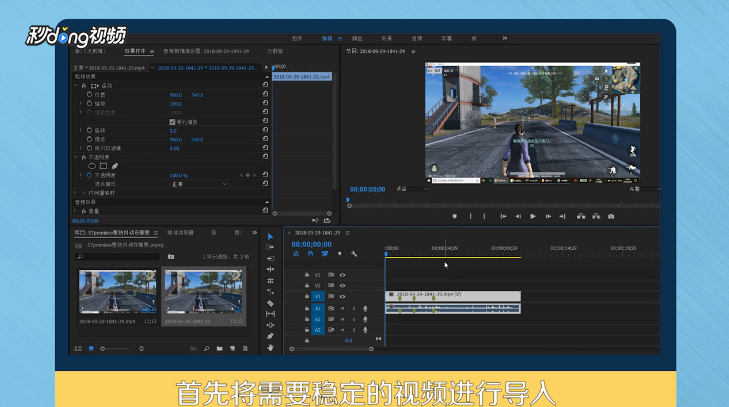Screen dimensions: 729x407
Task: Create ellipse mask under Opacity
Action: [x=92, y=166]
